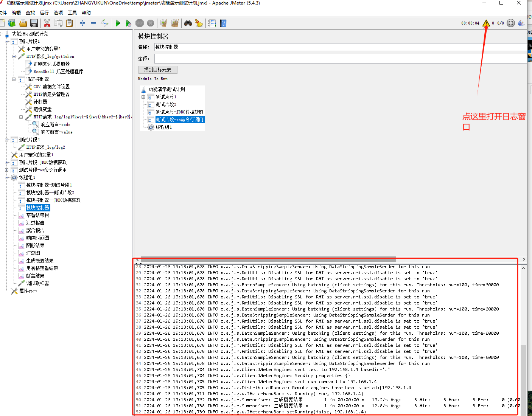Screen dimensions: 532x416
Task: Select 响应断言-code in the tree
Action: (x=55, y=124)
